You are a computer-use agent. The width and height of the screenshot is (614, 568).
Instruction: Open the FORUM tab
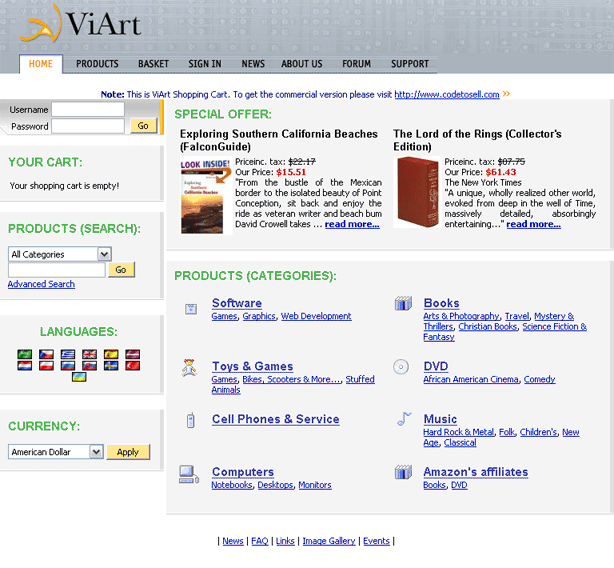[x=356, y=64]
